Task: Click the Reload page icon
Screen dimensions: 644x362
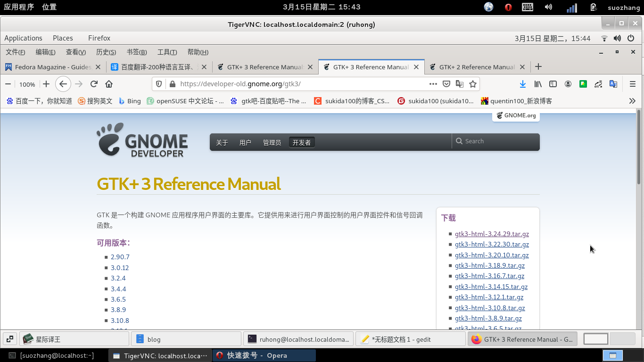Action: [x=93, y=83]
